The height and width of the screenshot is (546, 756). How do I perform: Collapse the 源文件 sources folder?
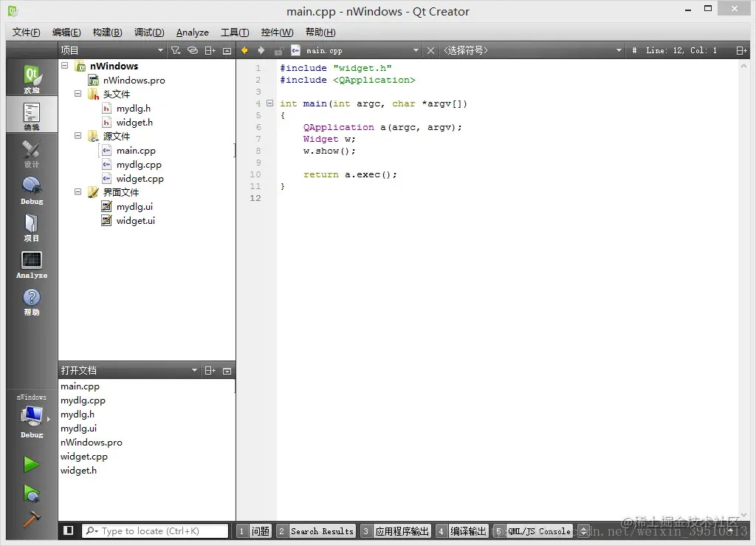coord(78,135)
